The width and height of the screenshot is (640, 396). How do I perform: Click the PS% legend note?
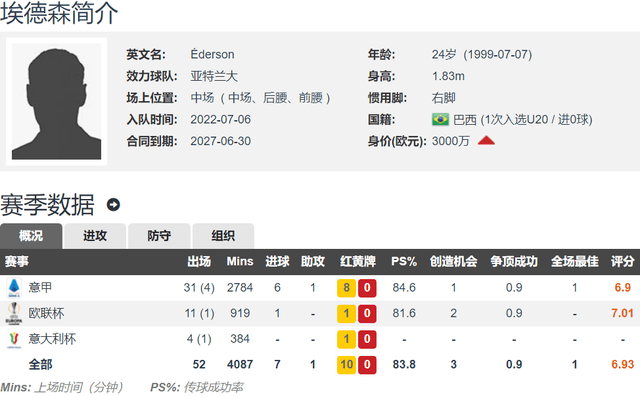tap(197, 387)
